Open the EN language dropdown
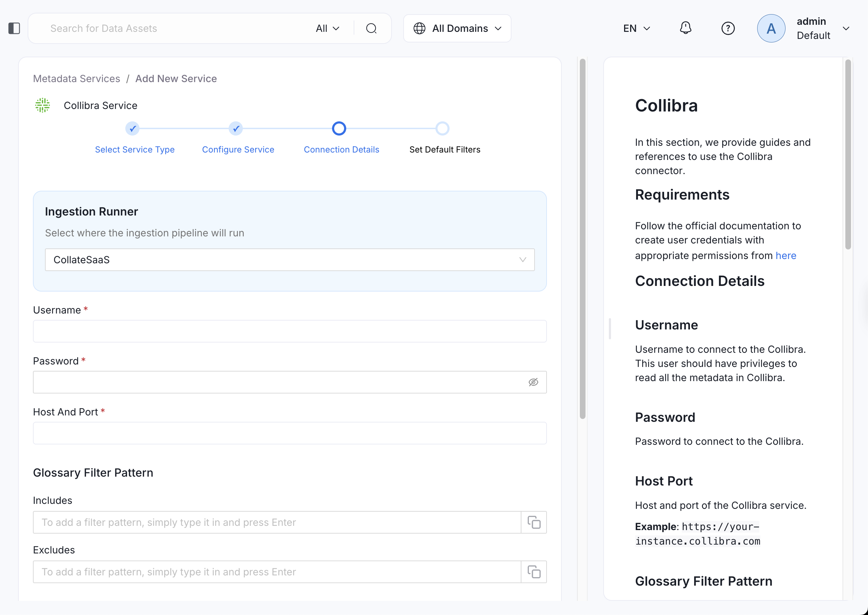 click(x=636, y=28)
